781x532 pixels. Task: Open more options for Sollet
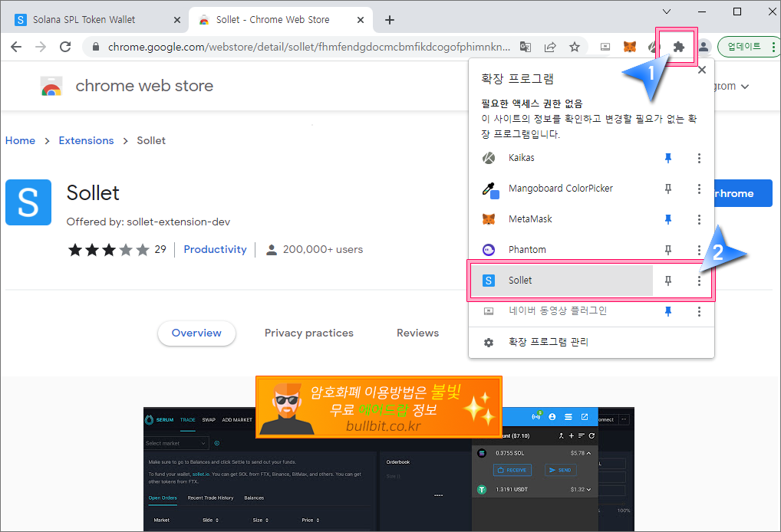click(699, 281)
